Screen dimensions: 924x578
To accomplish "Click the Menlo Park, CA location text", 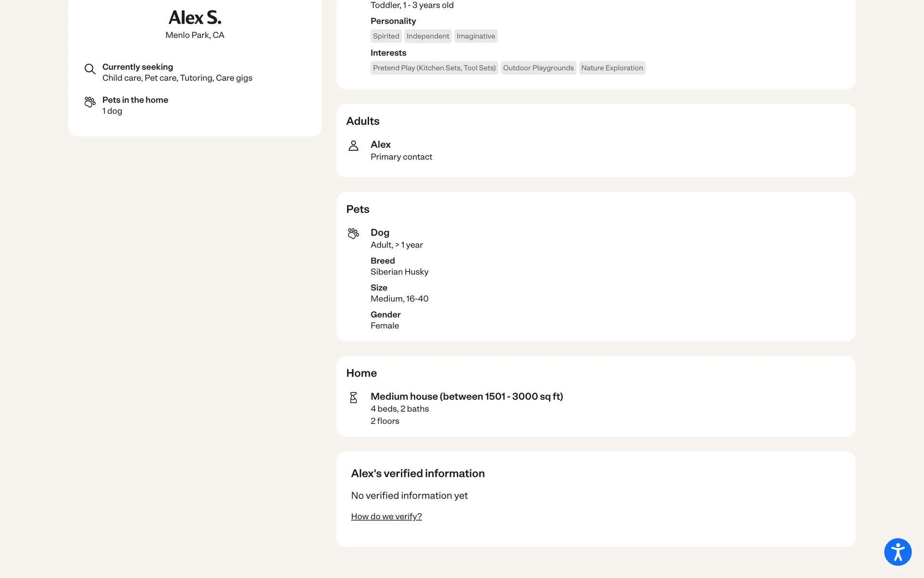I will coord(195,35).
